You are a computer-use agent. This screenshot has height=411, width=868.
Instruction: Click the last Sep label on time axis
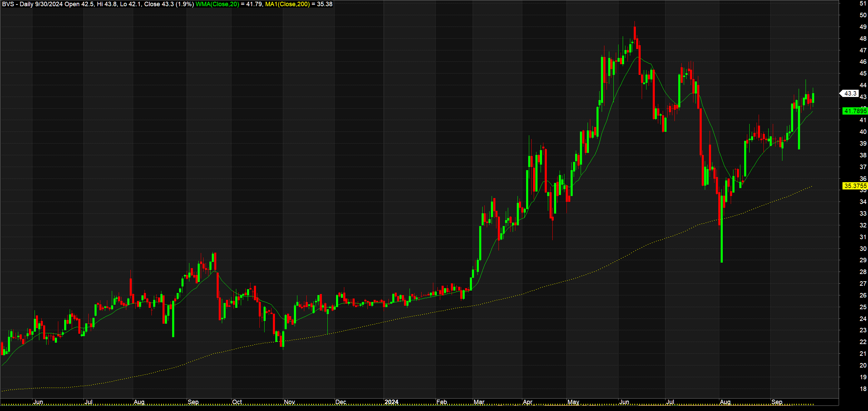point(777,402)
